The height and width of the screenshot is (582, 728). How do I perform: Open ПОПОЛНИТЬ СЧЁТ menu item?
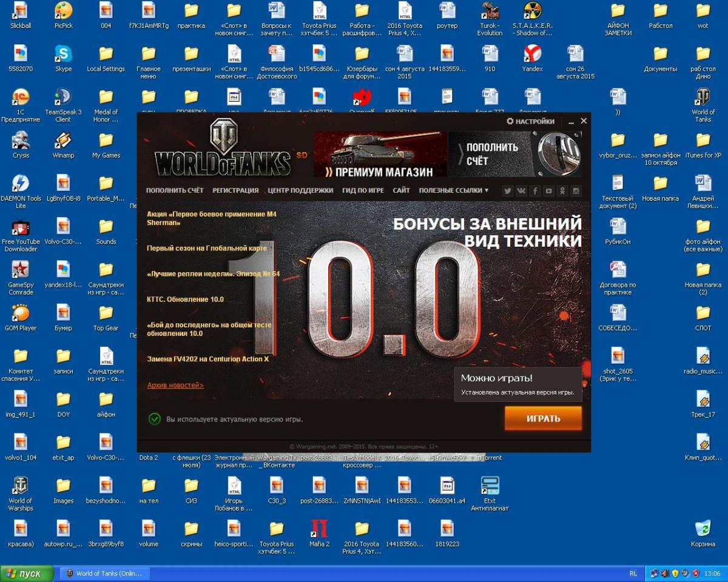(x=175, y=190)
